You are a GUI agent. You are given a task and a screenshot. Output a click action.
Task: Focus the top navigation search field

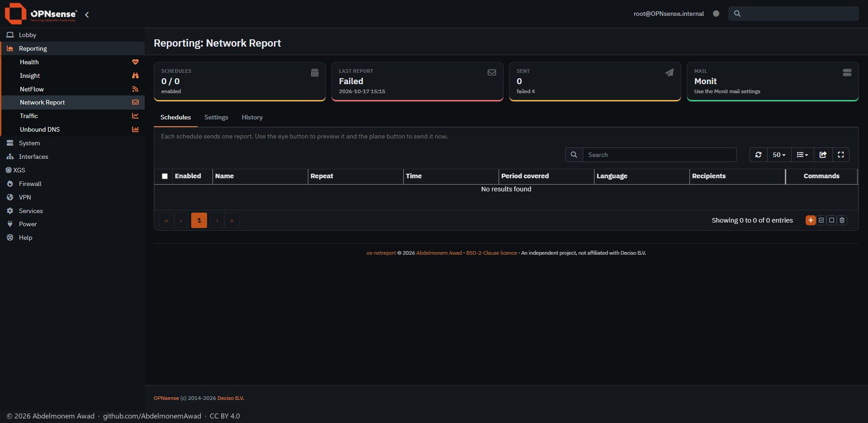click(x=793, y=14)
